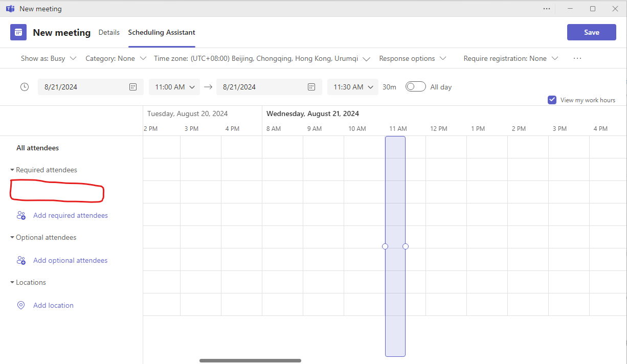Expand the Response options dropdown
627x364 pixels.
point(412,58)
